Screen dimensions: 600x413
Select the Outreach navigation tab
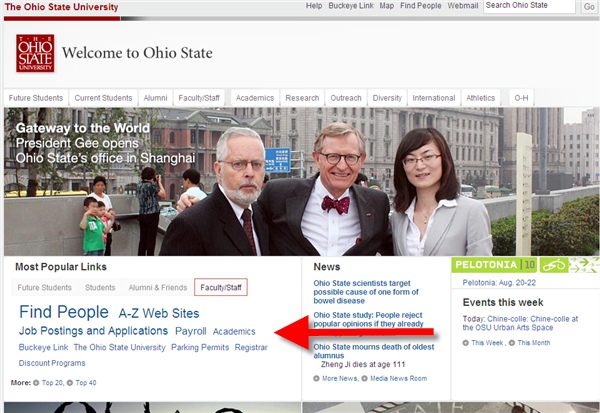(x=346, y=98)
